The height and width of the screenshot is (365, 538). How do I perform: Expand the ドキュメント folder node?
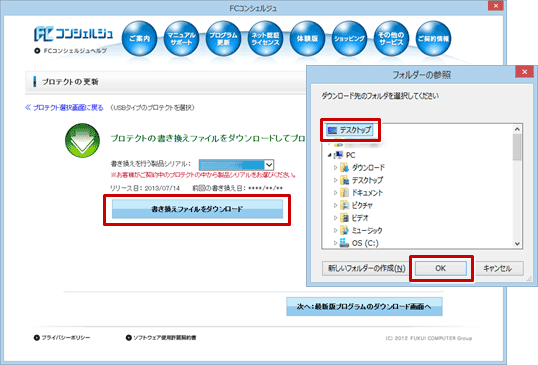click(x=335, y=193)
